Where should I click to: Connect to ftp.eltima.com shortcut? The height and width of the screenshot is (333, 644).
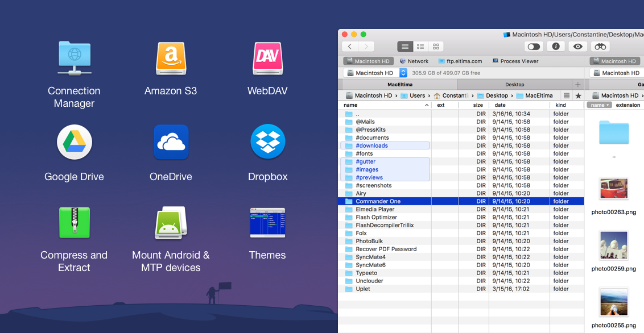460,61
